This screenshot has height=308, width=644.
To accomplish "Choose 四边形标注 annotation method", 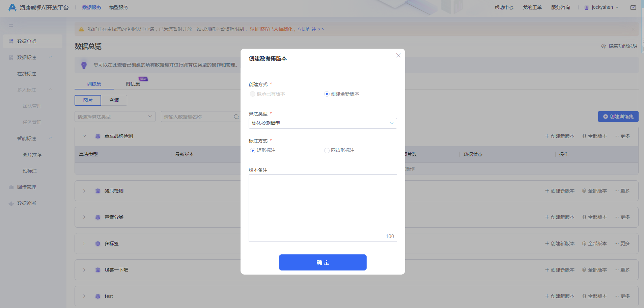I will click(327, 151).
